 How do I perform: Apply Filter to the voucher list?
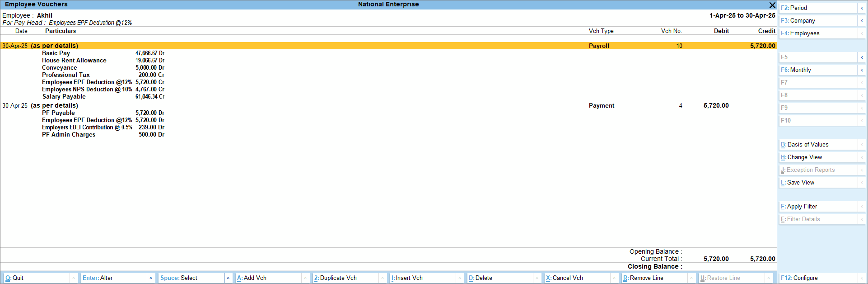click(x=817, y=207)
